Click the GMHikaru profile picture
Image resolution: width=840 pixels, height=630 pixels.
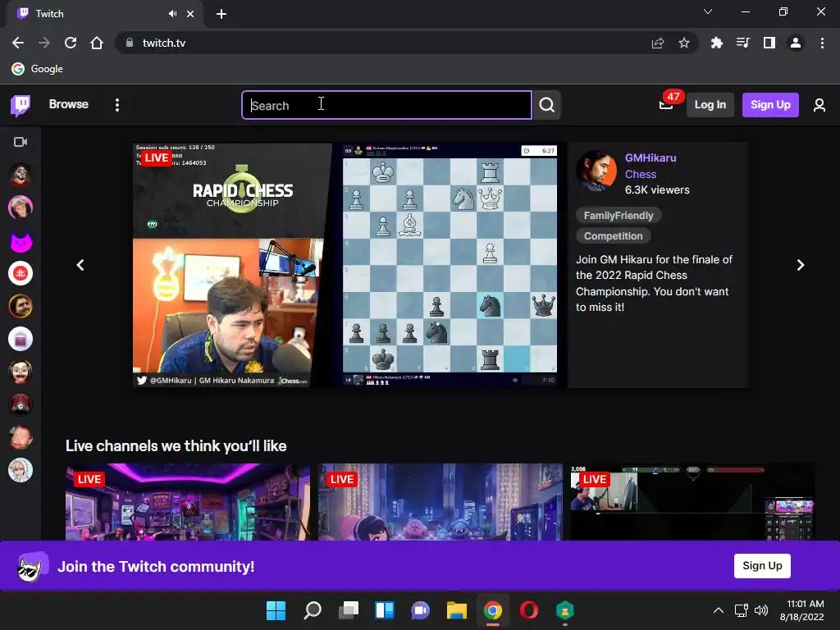596,171
